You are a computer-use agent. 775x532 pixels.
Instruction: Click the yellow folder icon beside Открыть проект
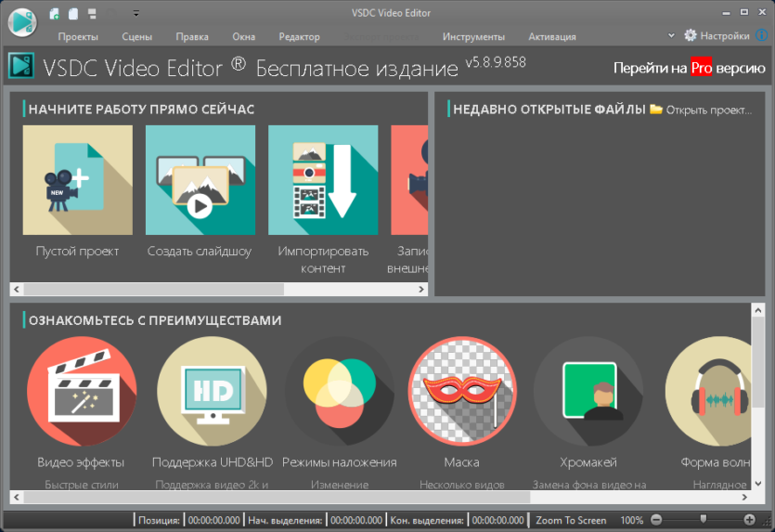click(656, 109)
